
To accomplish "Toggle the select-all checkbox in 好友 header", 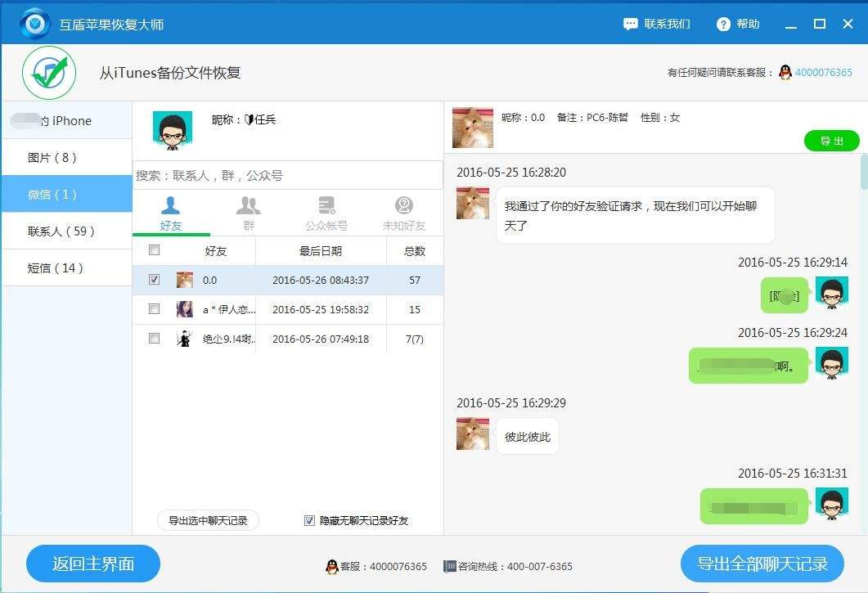I will coord(155,250).
